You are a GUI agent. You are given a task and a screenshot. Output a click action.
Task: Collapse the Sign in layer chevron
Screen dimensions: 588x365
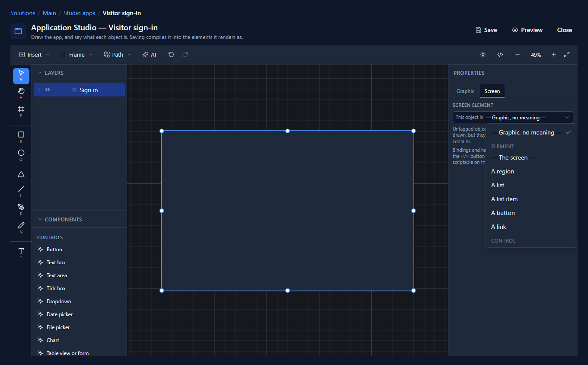click(39, 90)
